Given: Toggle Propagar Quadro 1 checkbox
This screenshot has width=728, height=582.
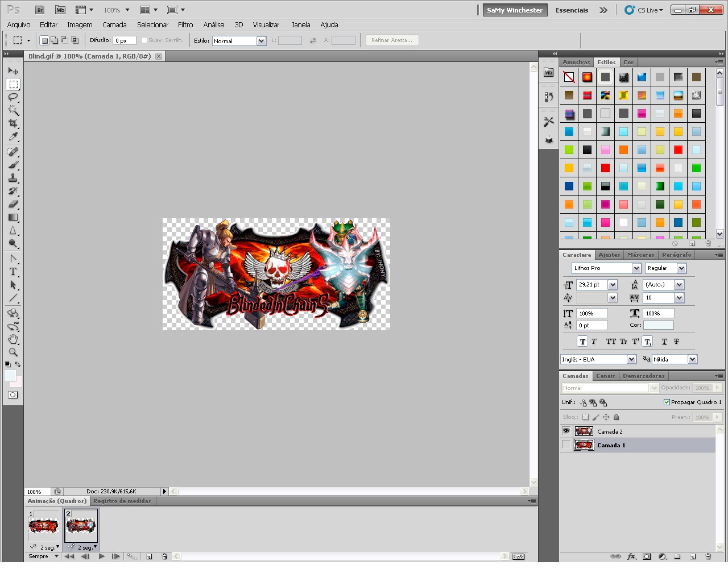Looking at the screenshot, I should 667,402.
